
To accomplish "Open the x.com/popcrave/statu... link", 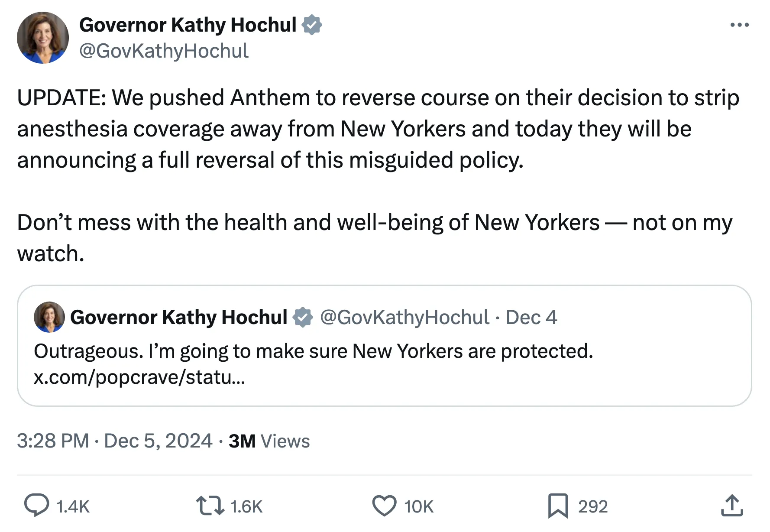I will (139, 377).
